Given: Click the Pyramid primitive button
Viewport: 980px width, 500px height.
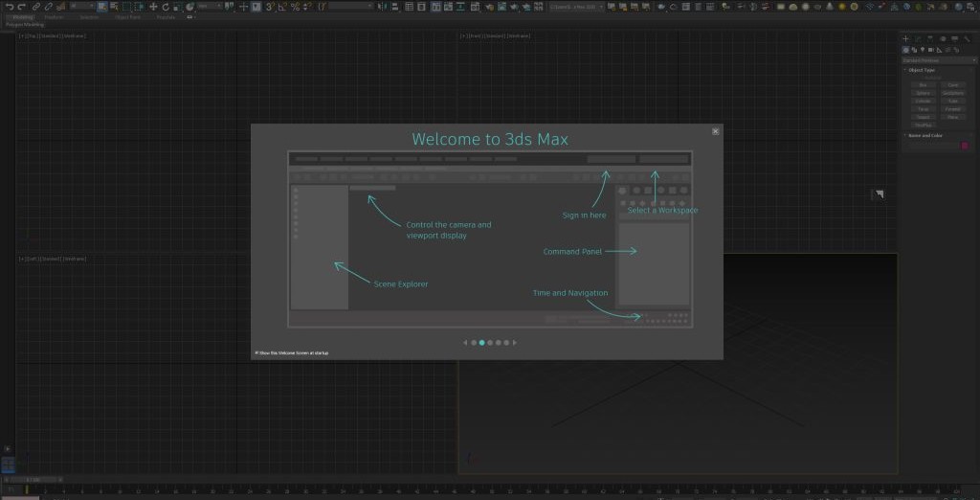Looking at the screenshot, I should coord(953,109).
